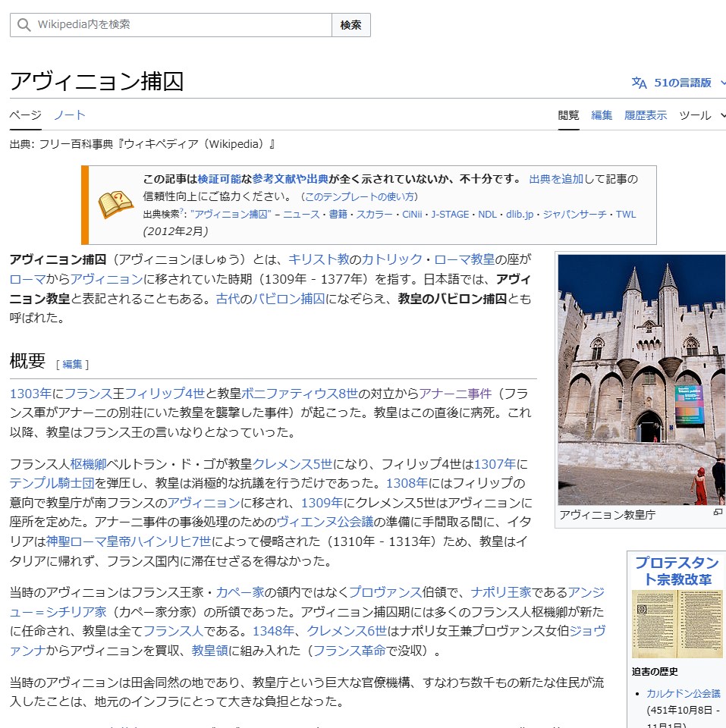This screenshot has height=728, width=726.
Task: Open the CiNii source link
Action: click(x=412, y=215)
